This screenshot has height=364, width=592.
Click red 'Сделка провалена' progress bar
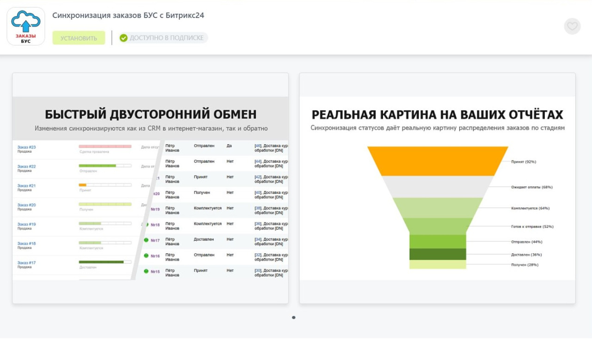tap(105, 147)
